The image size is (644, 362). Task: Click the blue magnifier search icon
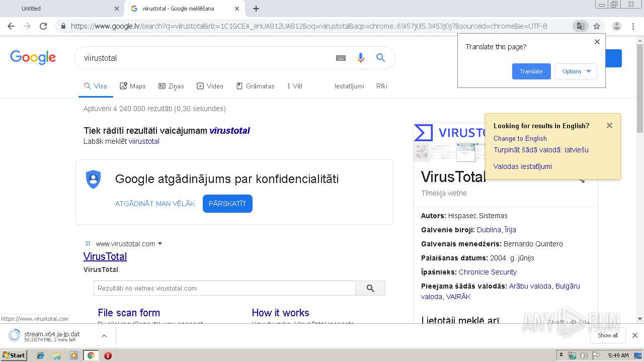pos(380,58)
